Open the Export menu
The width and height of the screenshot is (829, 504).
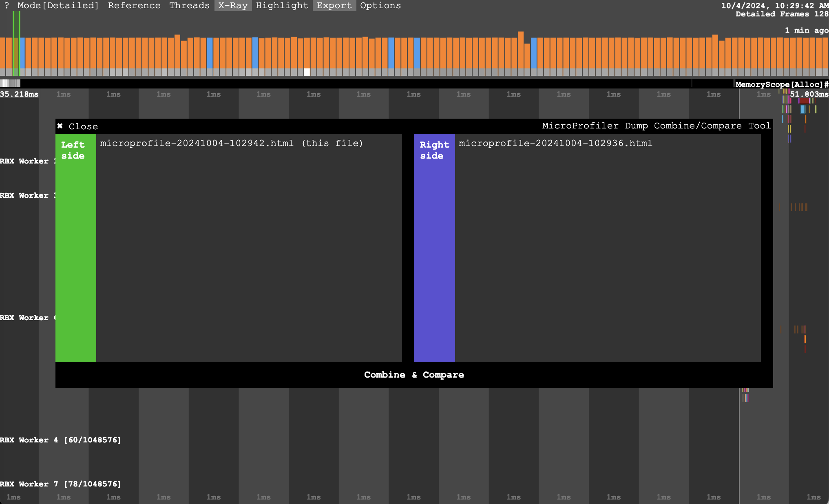pos(334,5)
